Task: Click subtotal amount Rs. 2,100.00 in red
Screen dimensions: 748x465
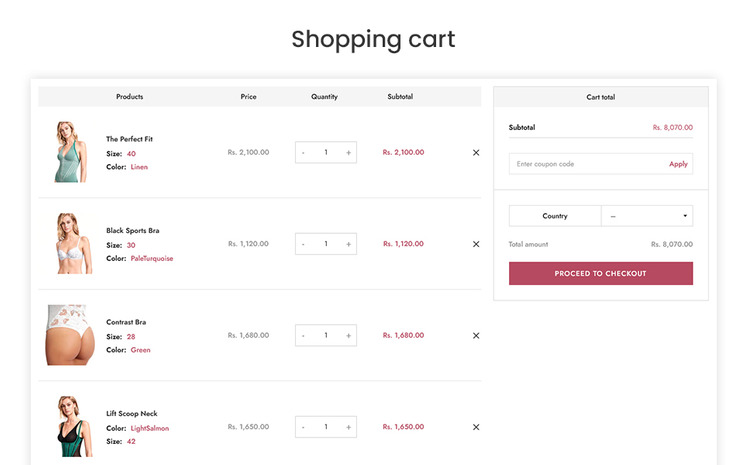Action: [403, 153]
